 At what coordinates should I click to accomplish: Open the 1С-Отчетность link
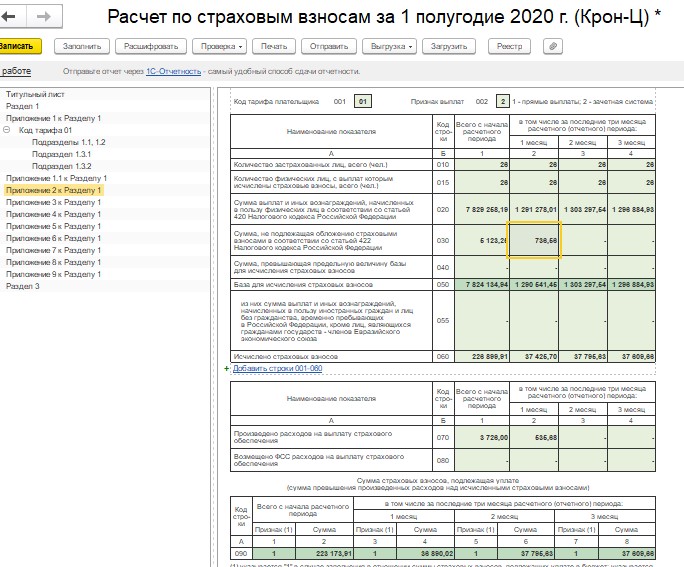[x=173, y=72]
